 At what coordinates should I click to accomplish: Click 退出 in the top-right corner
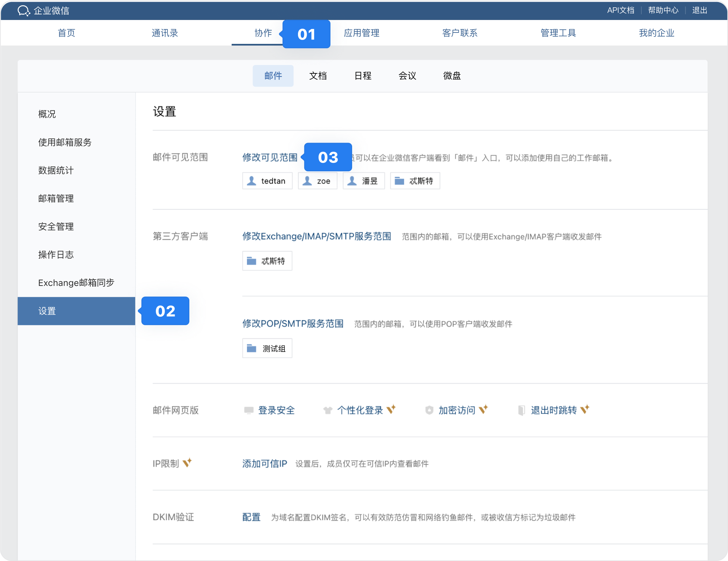click(x=699, y=10)
